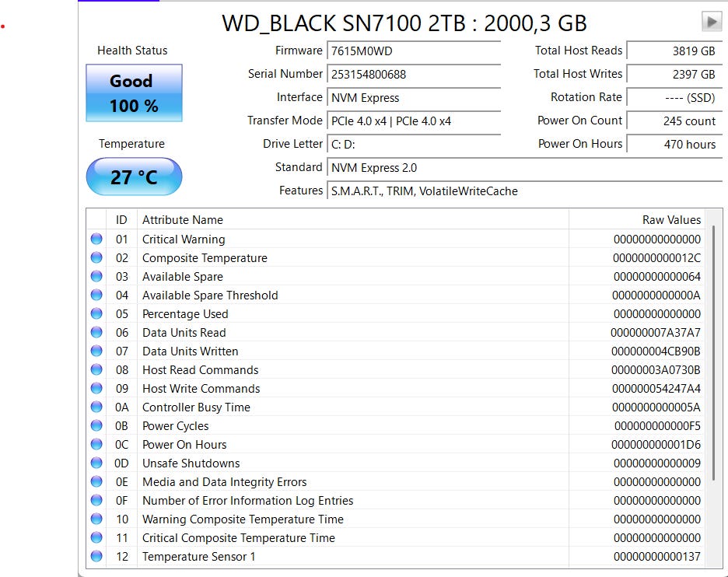This screenshot has width=728, height=577.
Task: Click the status orb for Controller Busy Time
Action: pos(96,407)
